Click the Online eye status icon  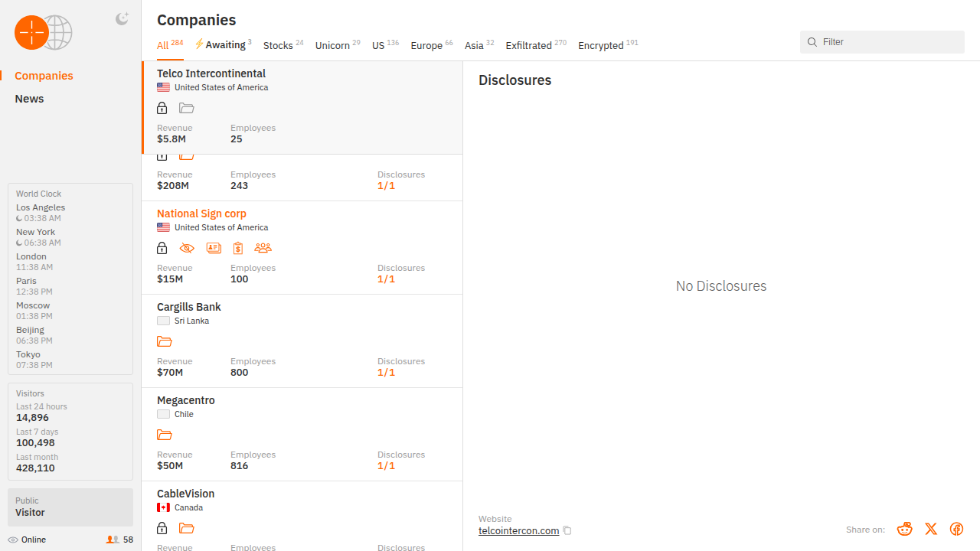click(13, 540)
